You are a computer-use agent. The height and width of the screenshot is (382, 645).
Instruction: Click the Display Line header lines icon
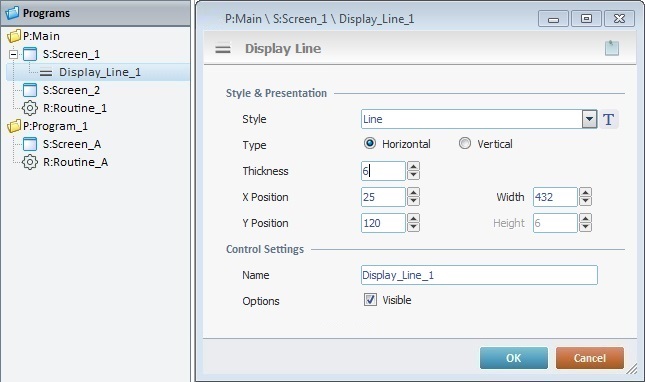tap(223, 49)
